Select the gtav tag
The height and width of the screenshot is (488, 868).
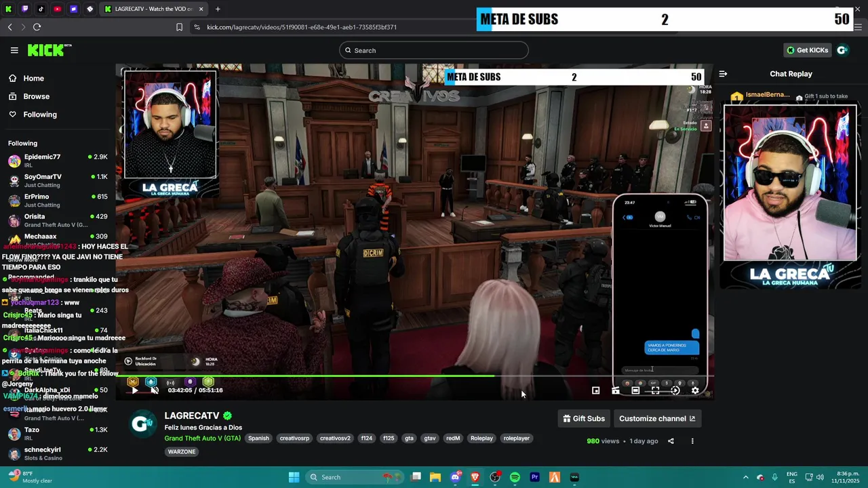(430, 439)
